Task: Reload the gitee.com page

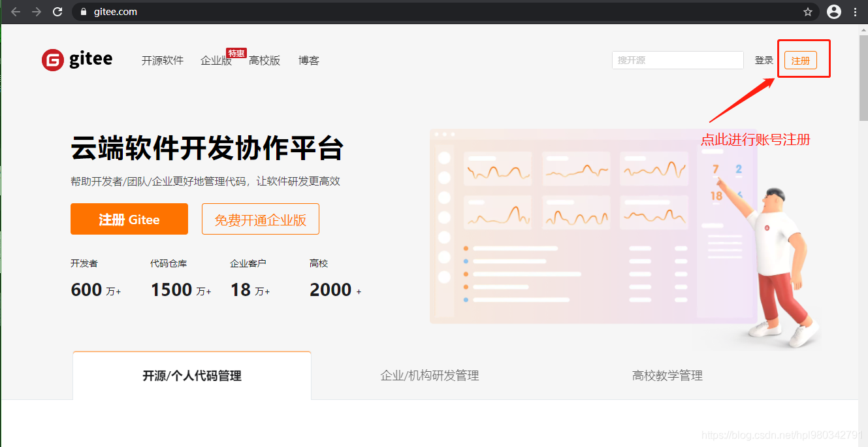Action: tap(57, 12)
